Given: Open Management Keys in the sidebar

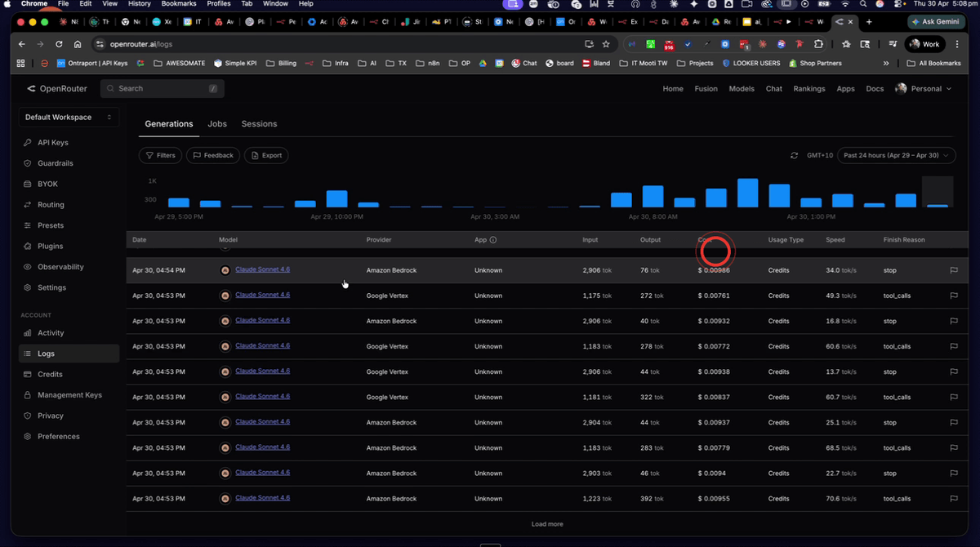Looking at the screenshot, I should point(69,395).
